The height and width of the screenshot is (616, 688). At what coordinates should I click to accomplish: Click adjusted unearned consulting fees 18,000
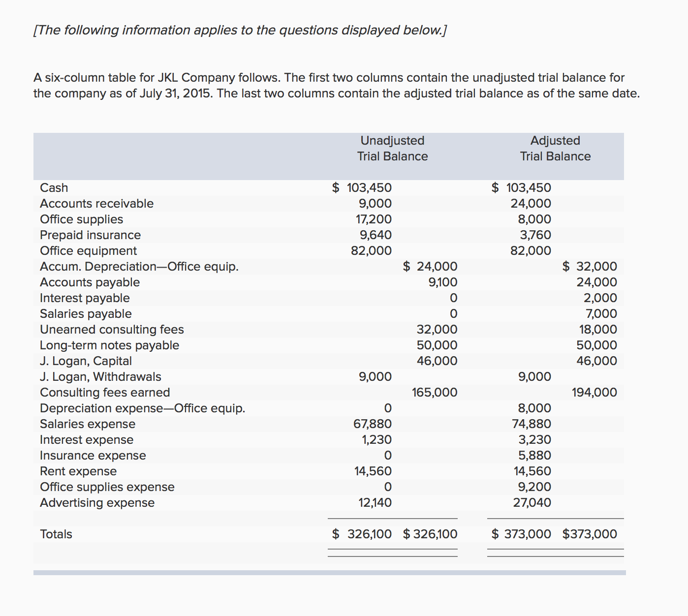[598, 330]
